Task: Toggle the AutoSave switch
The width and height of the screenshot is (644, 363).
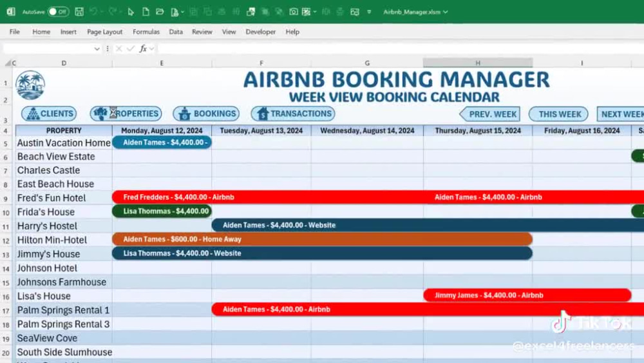Action: [x=58, y=12]
